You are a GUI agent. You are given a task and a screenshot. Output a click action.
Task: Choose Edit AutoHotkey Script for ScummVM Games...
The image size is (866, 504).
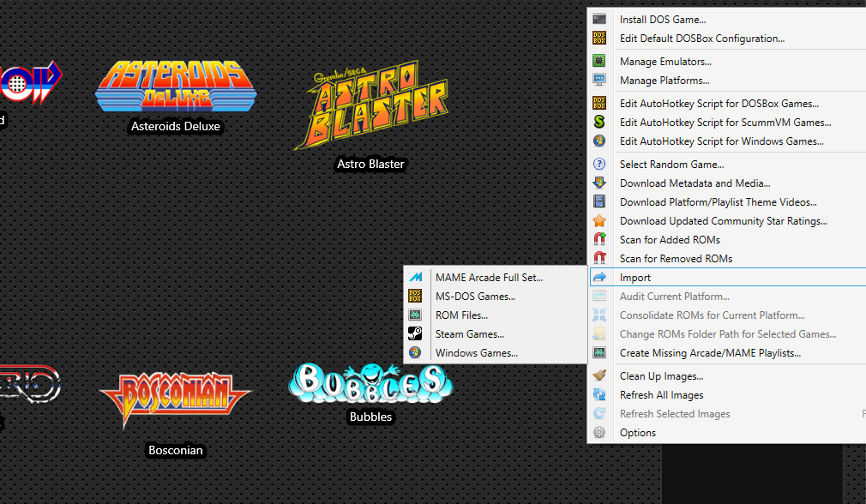click(x=726, y=122)
